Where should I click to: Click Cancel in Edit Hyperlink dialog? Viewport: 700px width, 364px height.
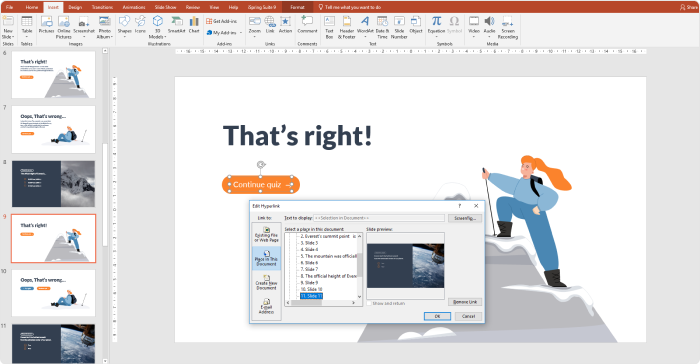click(468, 316)
